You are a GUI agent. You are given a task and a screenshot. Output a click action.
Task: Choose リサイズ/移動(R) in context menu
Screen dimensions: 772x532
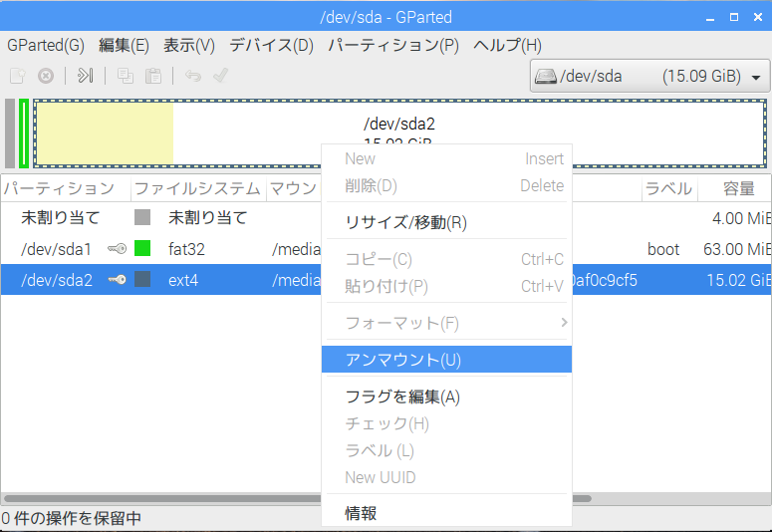tap(446, 222)
